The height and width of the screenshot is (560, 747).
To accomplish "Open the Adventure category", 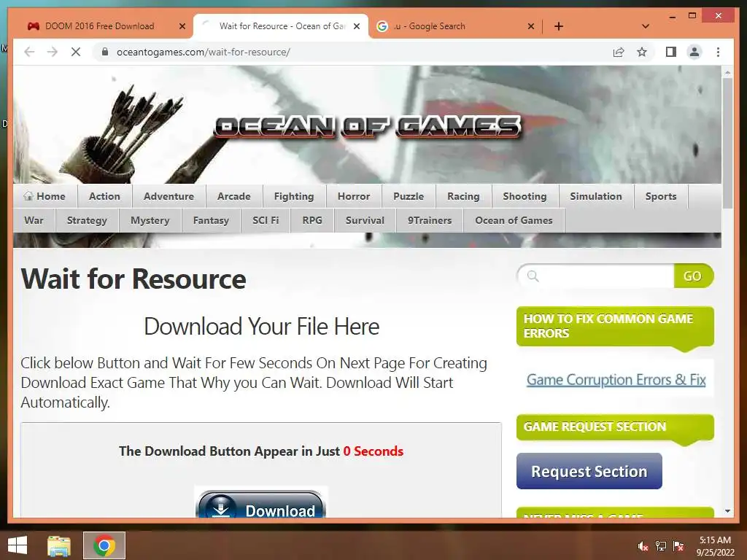I will (x=169, y=196).
